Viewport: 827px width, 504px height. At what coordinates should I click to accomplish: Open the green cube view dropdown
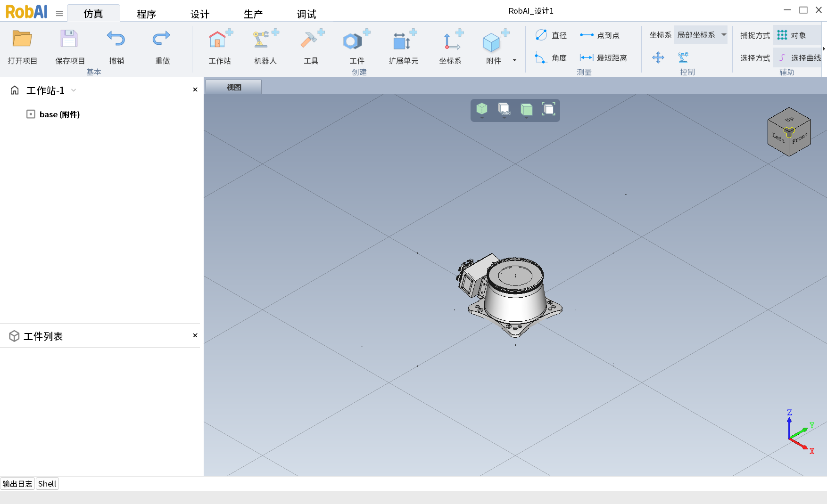[526, 110]
